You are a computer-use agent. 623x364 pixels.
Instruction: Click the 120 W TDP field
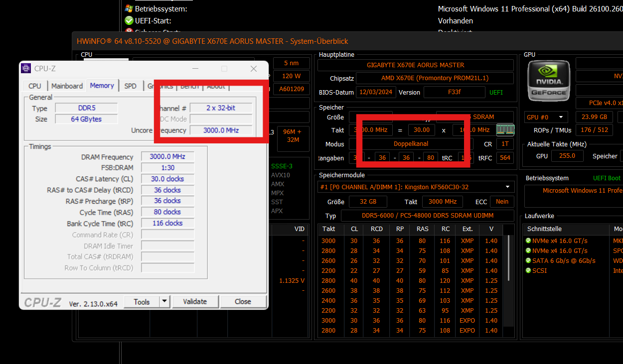291,76
